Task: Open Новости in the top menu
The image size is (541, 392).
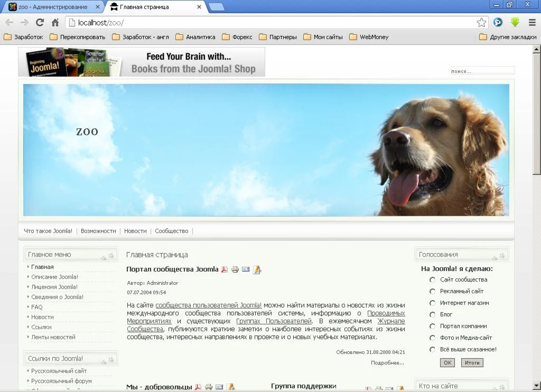Action: pyautogui.click(x=135, y=231)
